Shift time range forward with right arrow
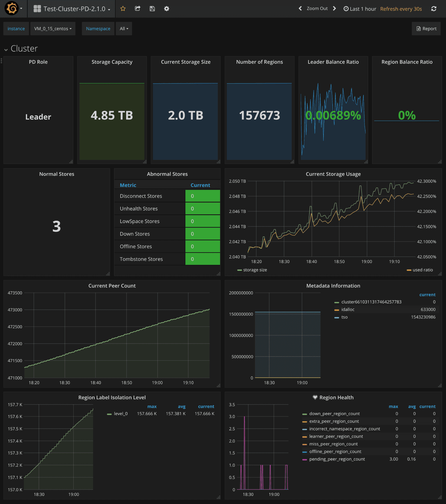This screenshot has height=504, width=446. (334, 9)
